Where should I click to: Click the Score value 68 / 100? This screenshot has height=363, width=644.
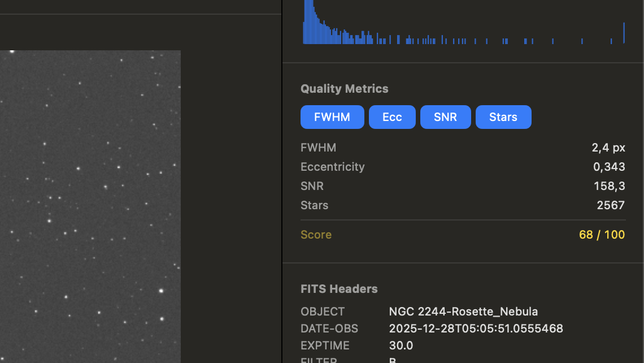pos(602,235)
